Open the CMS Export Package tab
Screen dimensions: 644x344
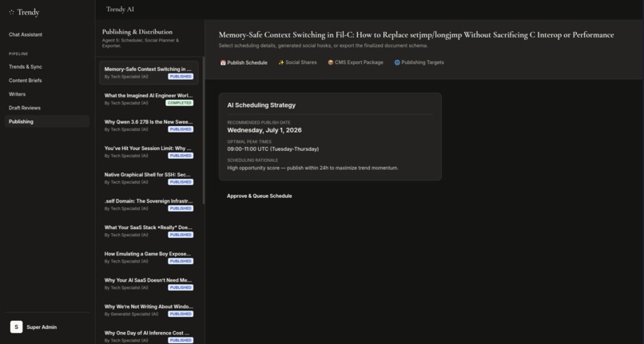(356, 62)
